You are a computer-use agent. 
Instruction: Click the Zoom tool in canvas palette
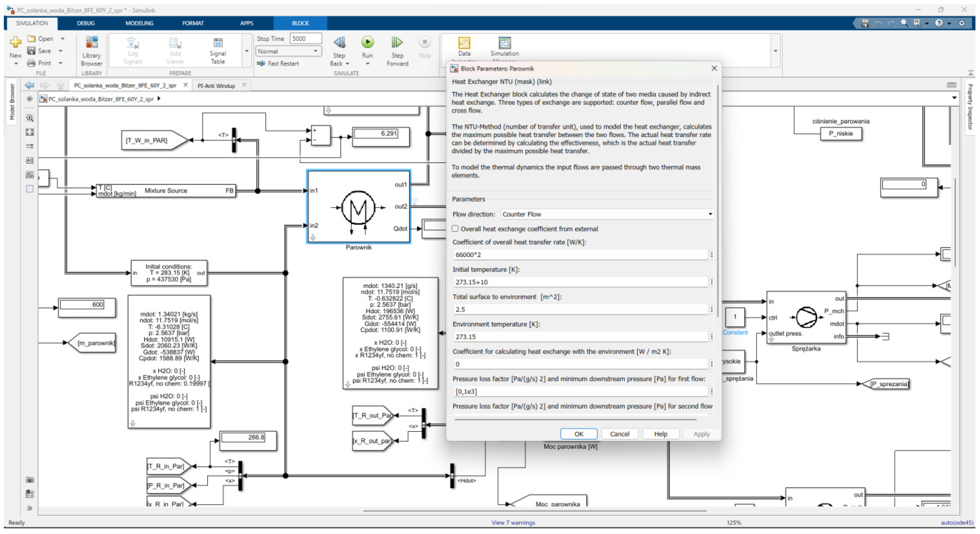(30, 118)
